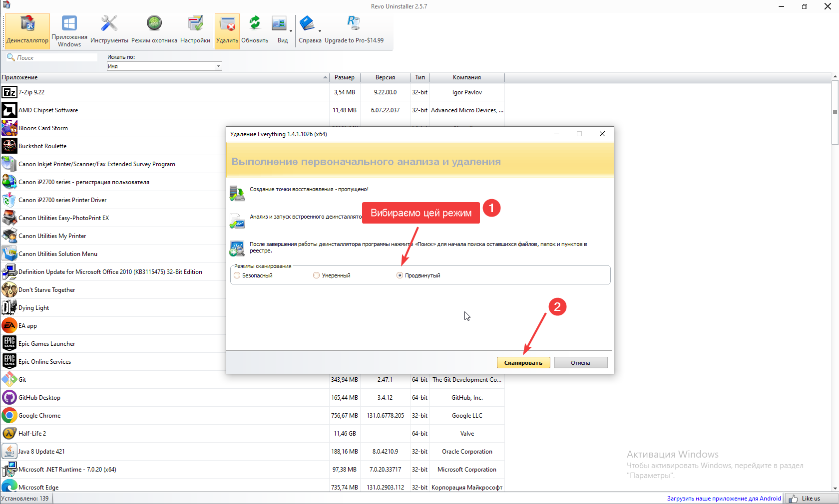The width and height of the screenshot is (839, 504).
Task: Select the Epic Online Services icon
Action: click(x=9, y=362)
